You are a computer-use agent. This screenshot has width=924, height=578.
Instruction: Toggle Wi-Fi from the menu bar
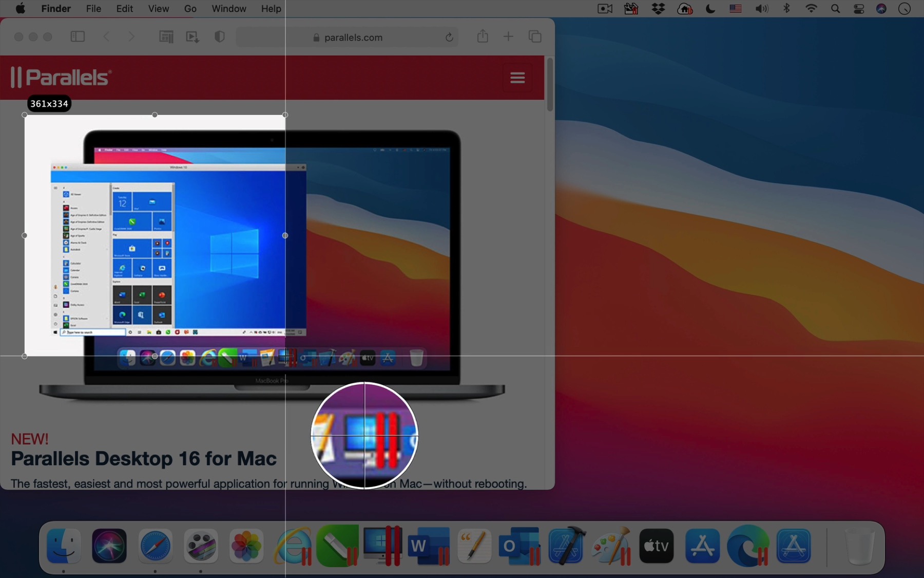pos(811,9)
